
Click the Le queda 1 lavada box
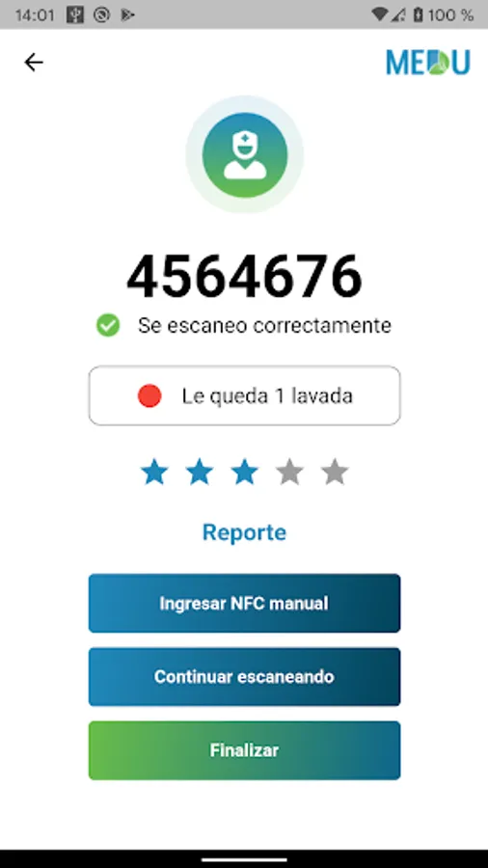point(245,395)
